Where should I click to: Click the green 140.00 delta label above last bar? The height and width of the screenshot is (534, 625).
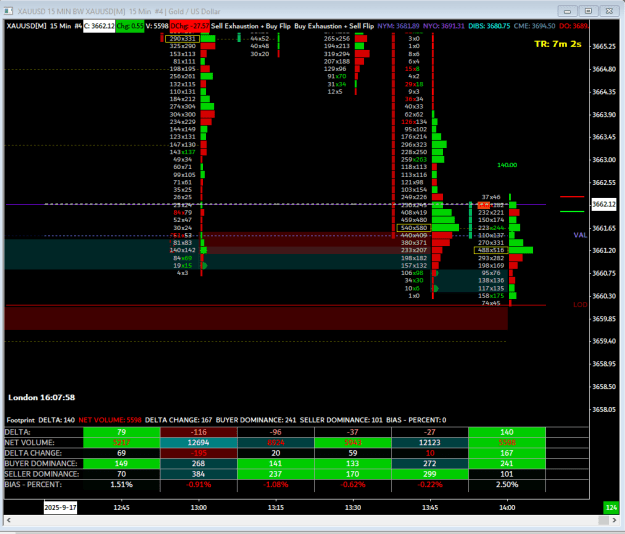507,165
